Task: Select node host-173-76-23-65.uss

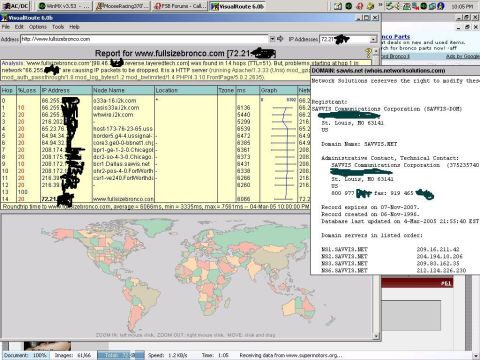Action: 123,129
